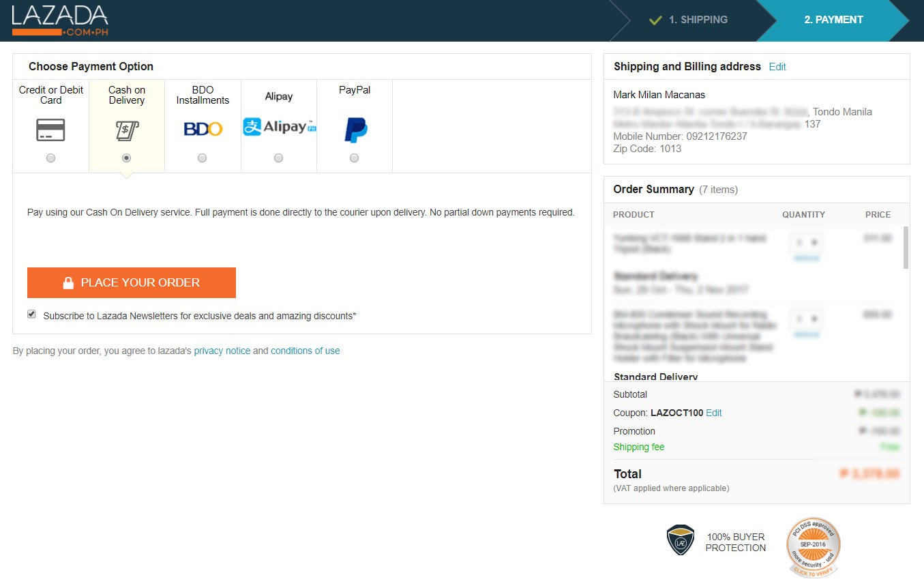Click the PayPal logo icon

click(x=355, y=130)
